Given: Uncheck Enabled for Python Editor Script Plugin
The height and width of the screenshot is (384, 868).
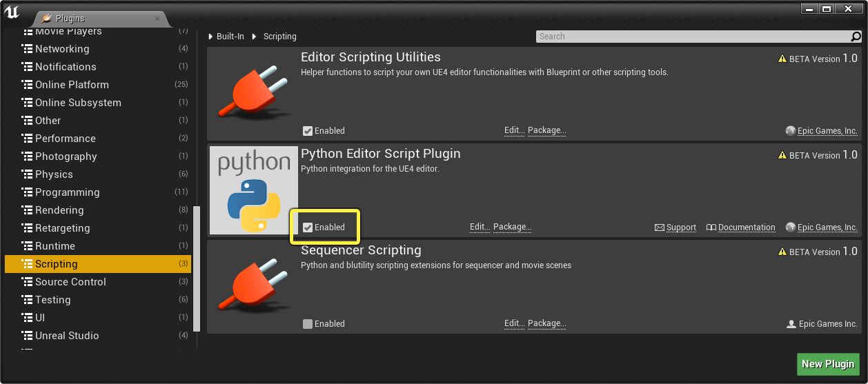Looking at the screenshot, I should (x=308, y=228).
